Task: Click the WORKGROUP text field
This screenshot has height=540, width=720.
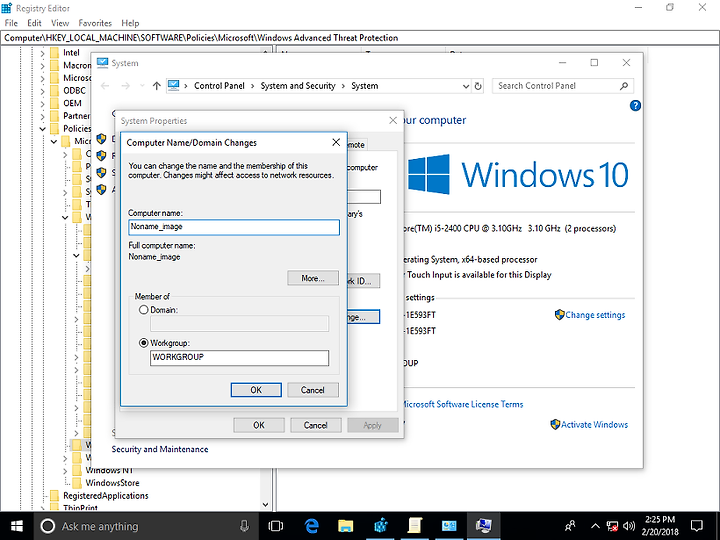Action: (x=239, y=358)
